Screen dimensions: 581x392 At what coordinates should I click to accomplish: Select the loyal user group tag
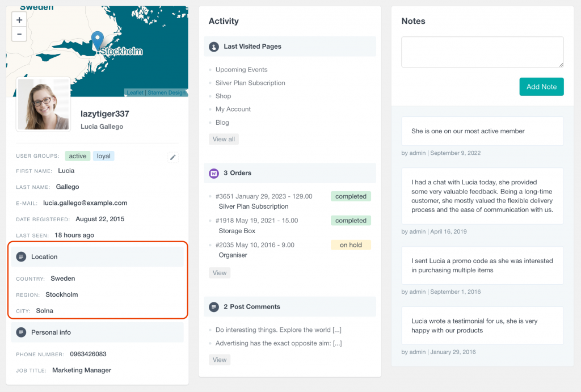103,155
